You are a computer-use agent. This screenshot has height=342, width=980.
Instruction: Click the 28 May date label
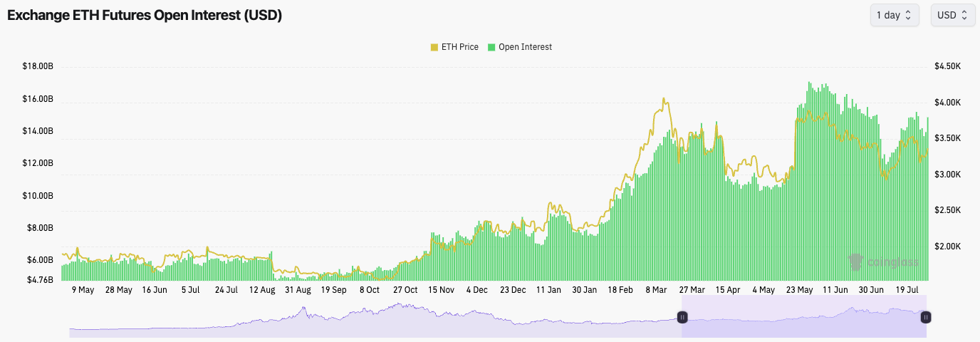coord(119,290)
